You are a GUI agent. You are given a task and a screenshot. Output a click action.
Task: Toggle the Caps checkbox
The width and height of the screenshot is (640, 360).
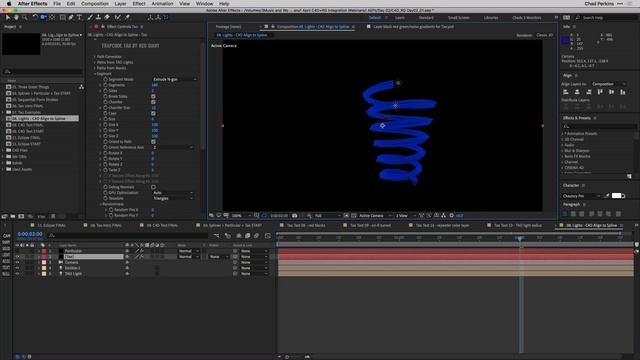pyautogui.click(x=153, y=113)
